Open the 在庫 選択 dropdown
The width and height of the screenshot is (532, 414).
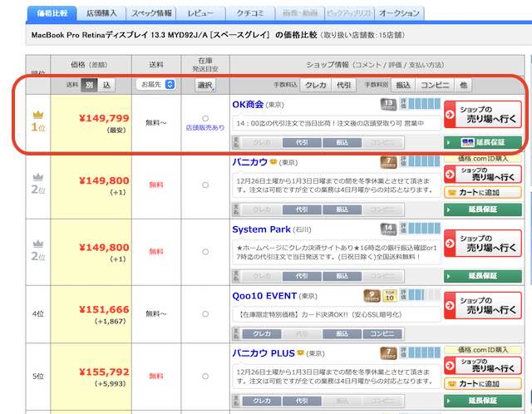(205, 85)
